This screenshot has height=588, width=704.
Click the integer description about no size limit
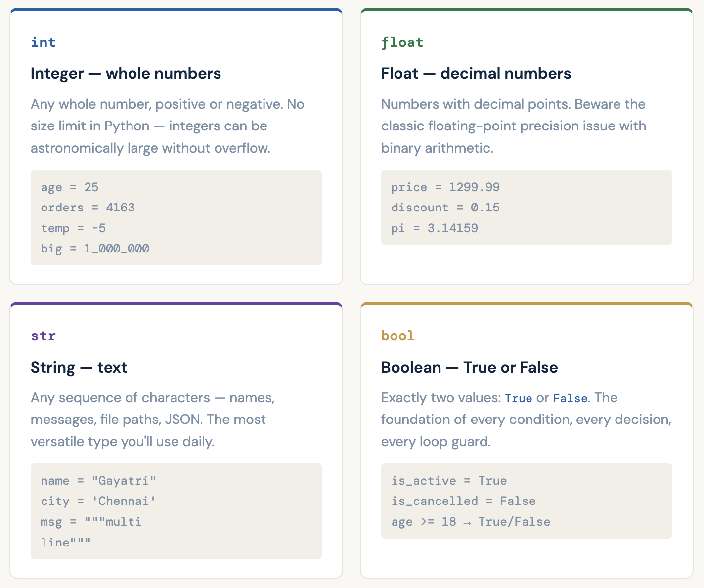167,126
